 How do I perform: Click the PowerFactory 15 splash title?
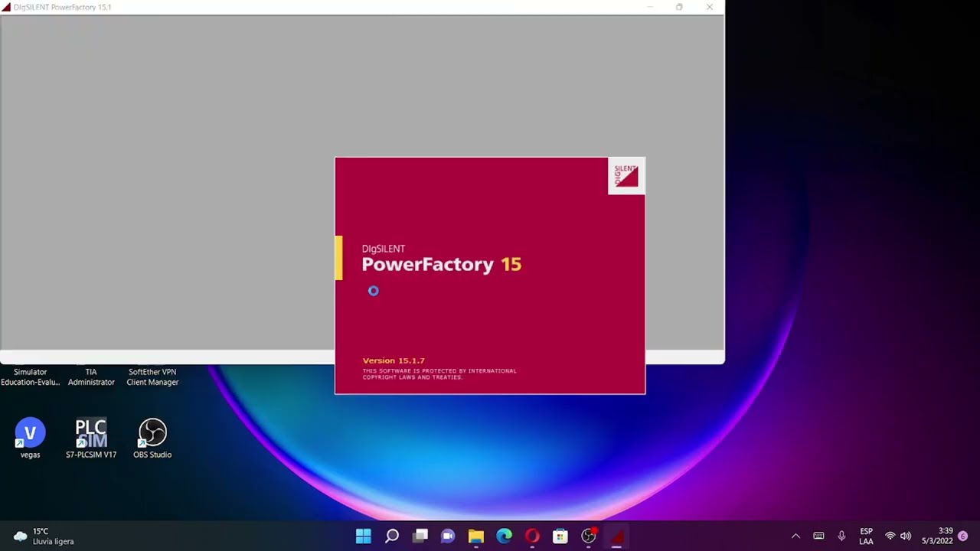click(x=441, y=264)
